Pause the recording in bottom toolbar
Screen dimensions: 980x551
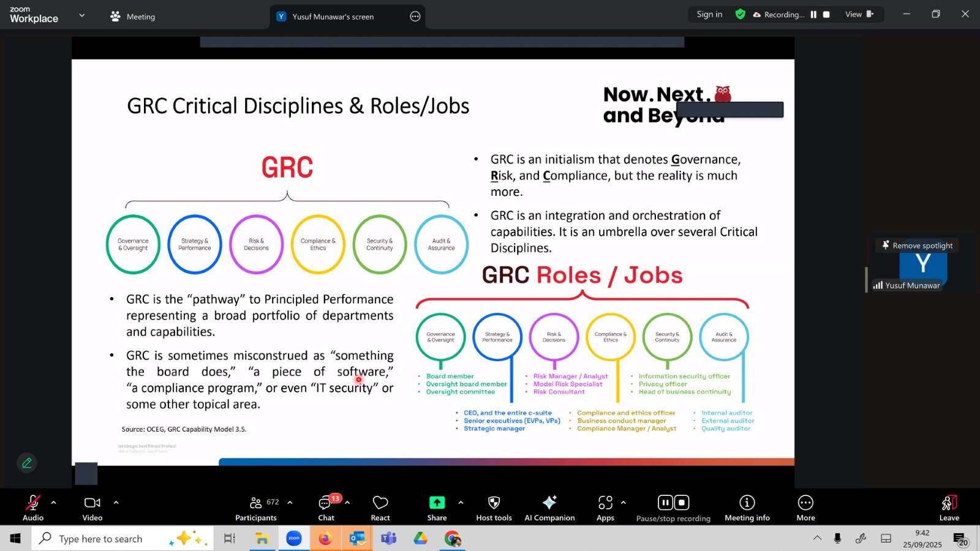(665, 503)
